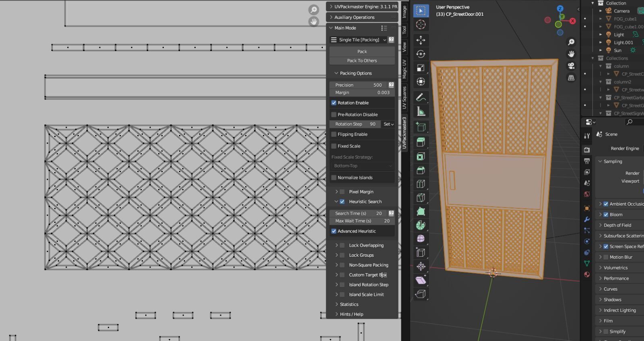This screenshot has width=644, height=341.
Task: Pick the Scale tool
Action: [421, 68]
